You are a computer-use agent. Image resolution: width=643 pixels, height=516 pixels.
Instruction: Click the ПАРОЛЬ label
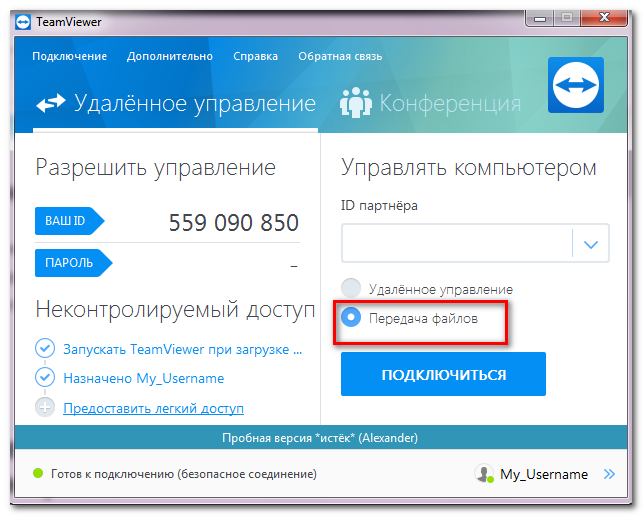(x=73, y=263)
